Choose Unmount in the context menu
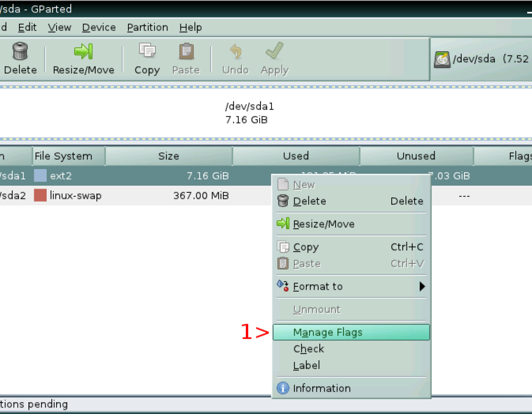The image size is (532, 414). (x=351, y=309)
